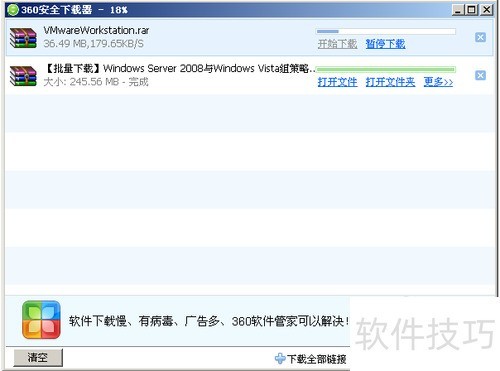Select the VMwareWorkstation.rar archive icon
Screen dimensions: 500x371
[23, 38]
